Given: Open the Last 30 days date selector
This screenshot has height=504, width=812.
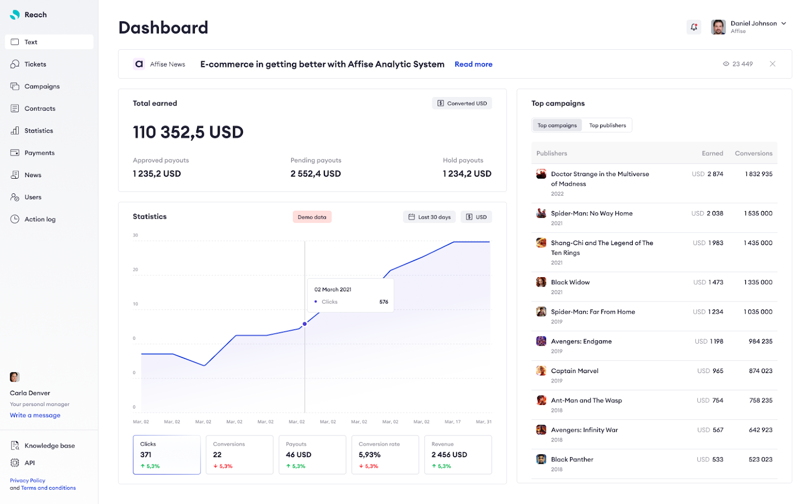Looking at the screenshot, I should click(429, 217).
